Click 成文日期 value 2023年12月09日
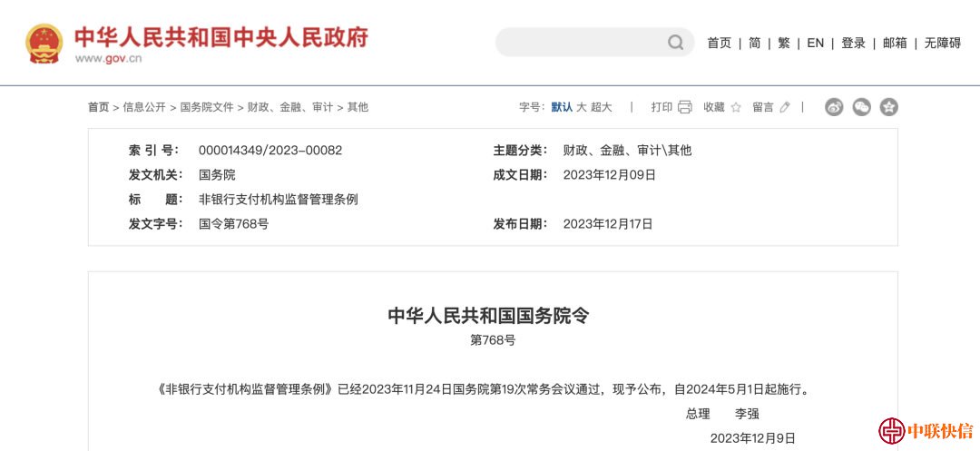The height and width of the screenshot is (451, 980). click(x=610, y=175)
